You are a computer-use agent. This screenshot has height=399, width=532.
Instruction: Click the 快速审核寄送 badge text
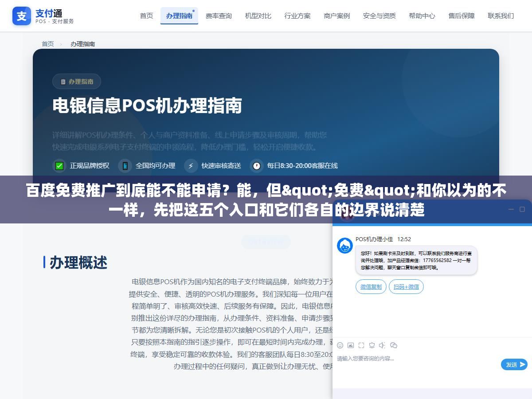[x=221, y=166]
